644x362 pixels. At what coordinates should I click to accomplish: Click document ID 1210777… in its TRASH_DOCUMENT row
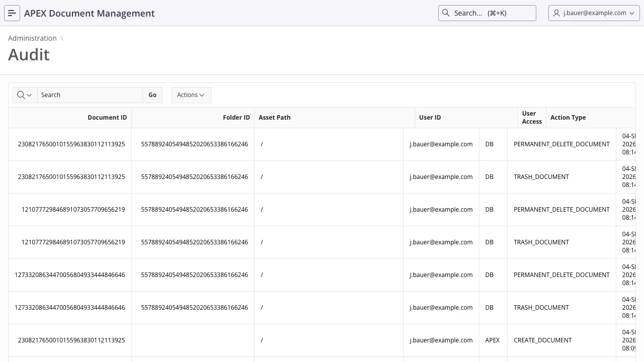[73, 242]
